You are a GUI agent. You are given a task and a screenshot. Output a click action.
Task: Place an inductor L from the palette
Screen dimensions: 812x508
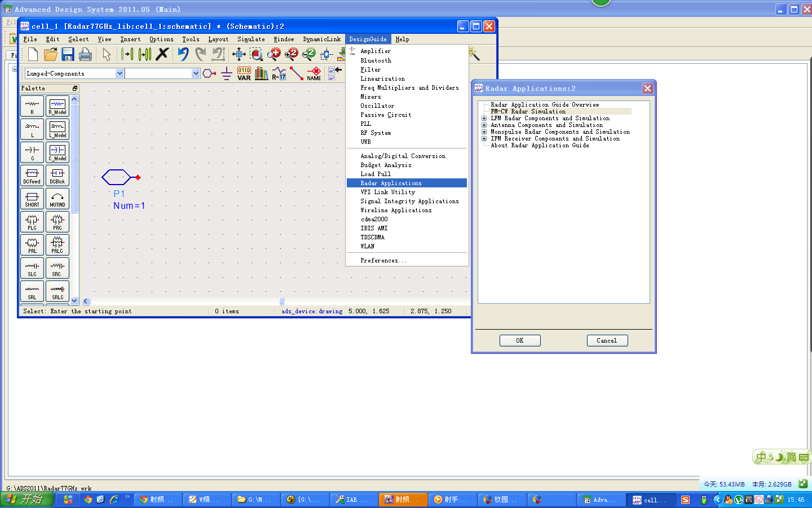coord(32,129)
